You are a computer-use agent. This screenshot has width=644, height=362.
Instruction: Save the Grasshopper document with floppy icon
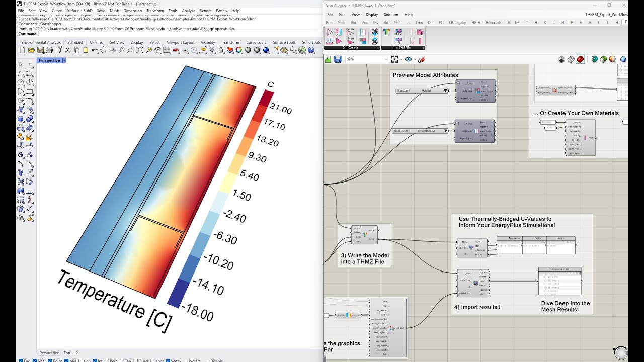[x=338, y=59]
